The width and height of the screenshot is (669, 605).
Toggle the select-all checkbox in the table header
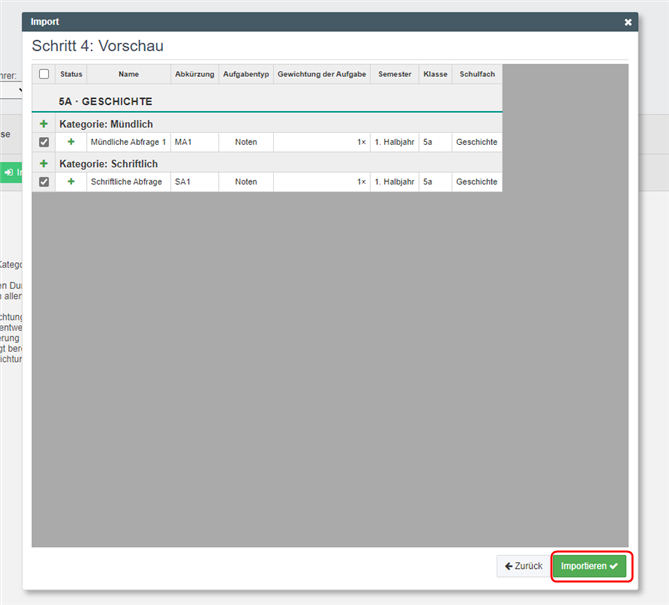[x=44, y=74]
